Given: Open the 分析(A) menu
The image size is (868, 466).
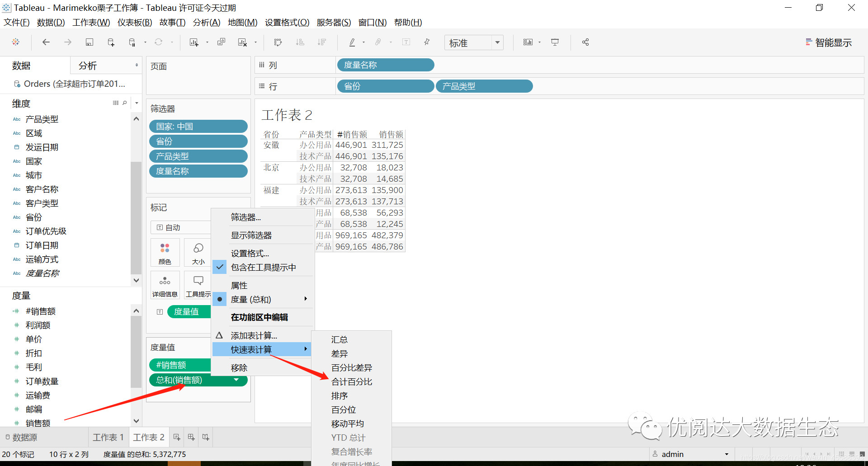Looking at the screenshot, I should (x=207, y=22).
